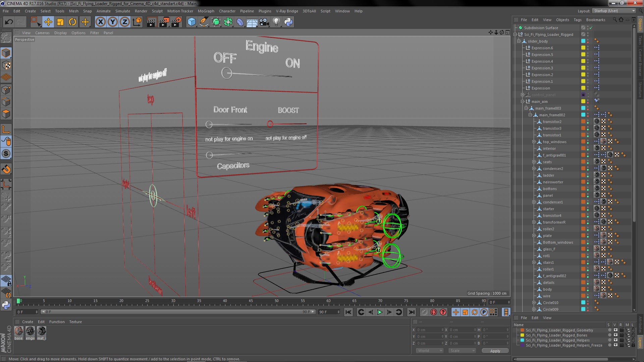Viewport: 644px width, 362px height.
Task: Toggle Z axis lock icon
Action: click(125, 22)
